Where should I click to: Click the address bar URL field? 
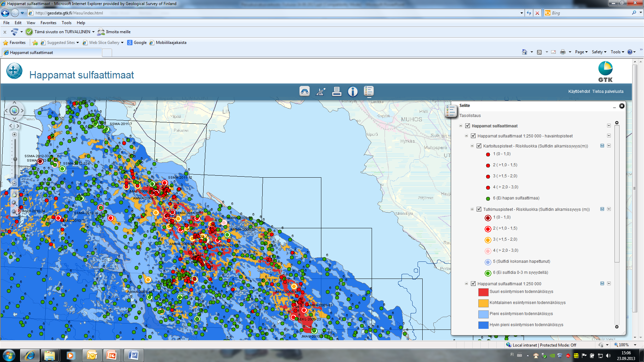[275, 13]
